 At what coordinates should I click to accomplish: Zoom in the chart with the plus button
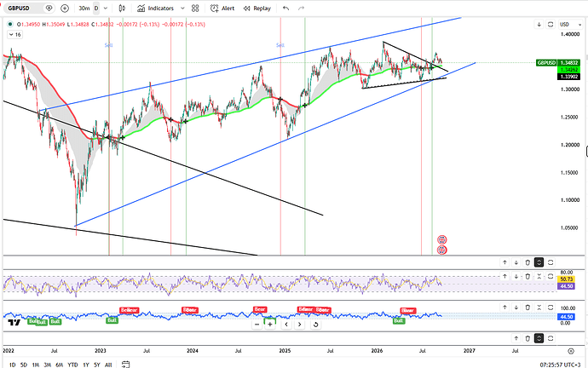pyautogui.click(x=269, y=325)
